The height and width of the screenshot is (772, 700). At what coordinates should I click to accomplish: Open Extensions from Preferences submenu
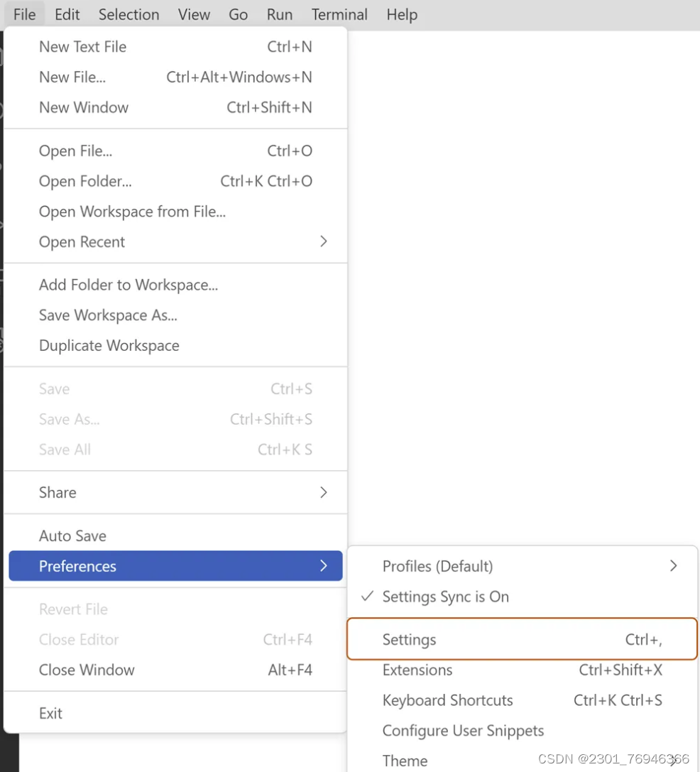coord(523,670)
